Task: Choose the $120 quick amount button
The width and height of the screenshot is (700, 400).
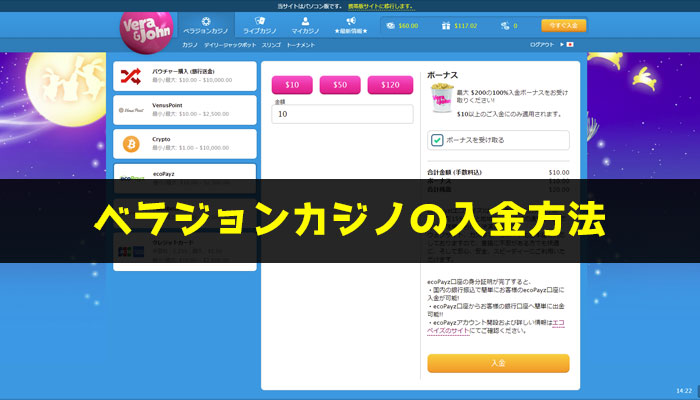Action: 390,85
